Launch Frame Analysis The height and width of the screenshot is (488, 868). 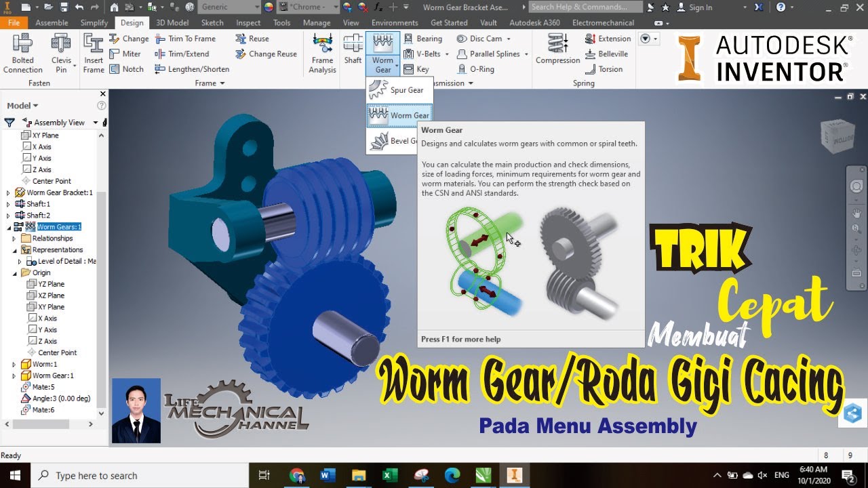point(322,54)
